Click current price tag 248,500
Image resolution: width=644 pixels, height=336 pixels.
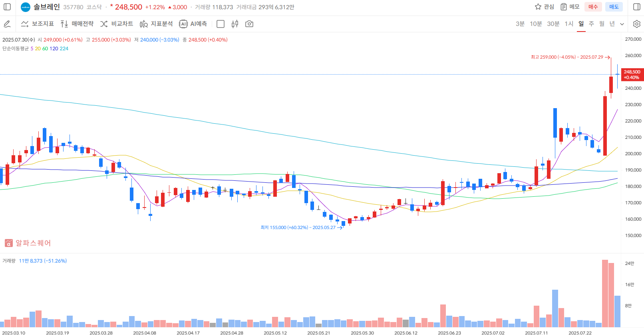632,75
